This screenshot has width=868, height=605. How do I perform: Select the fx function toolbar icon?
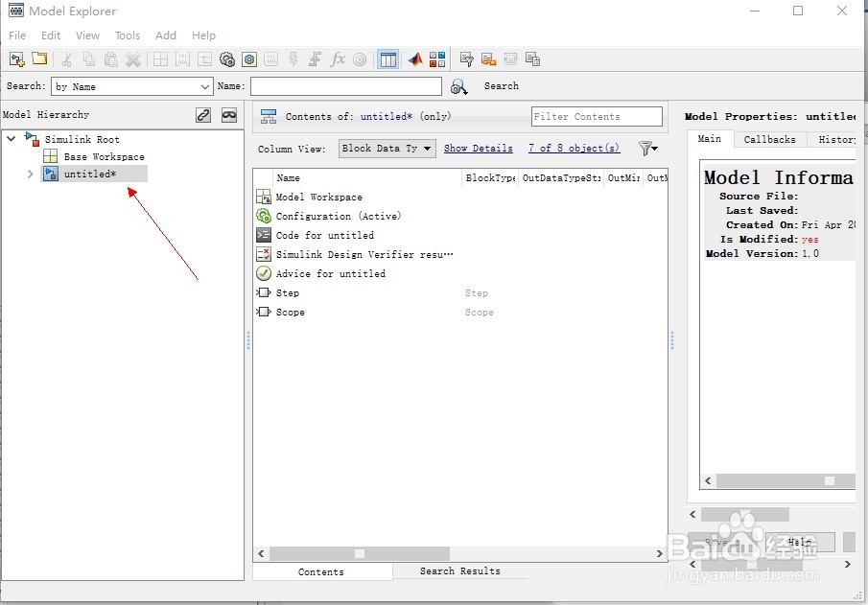(338, 58)
